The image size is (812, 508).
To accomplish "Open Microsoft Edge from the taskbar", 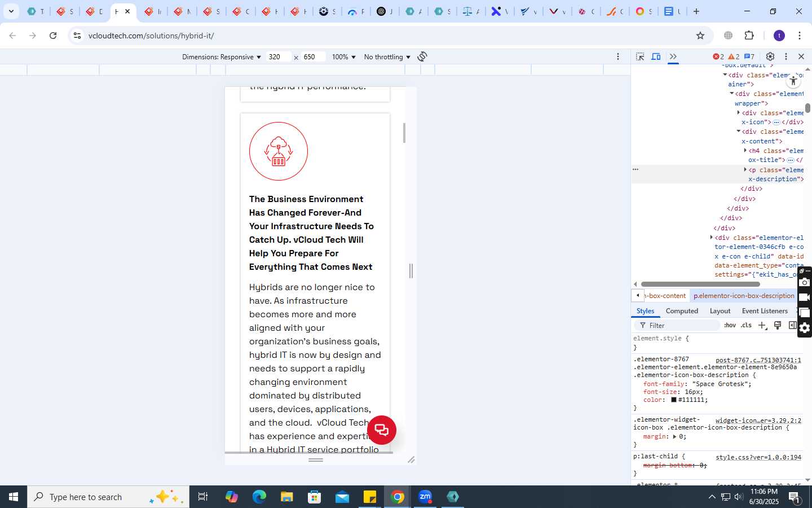I will 259,497.
